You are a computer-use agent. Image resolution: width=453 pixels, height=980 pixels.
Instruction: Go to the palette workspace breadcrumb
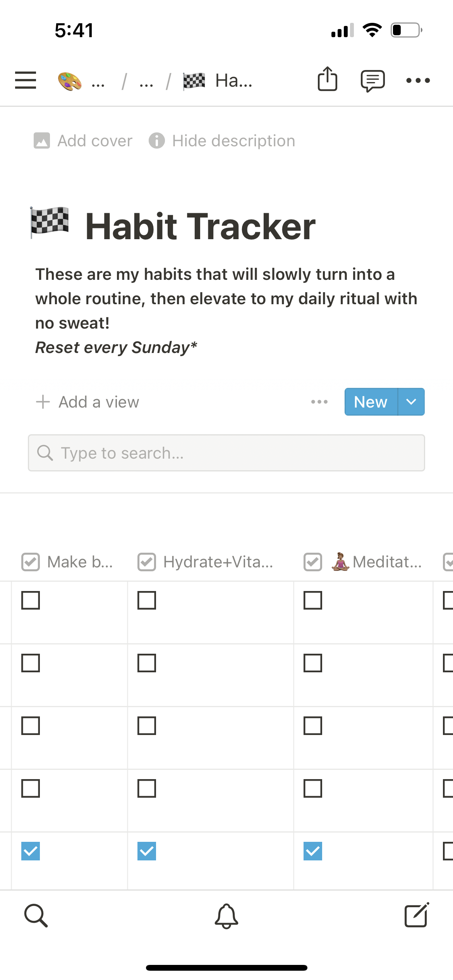tap(70, 81)
